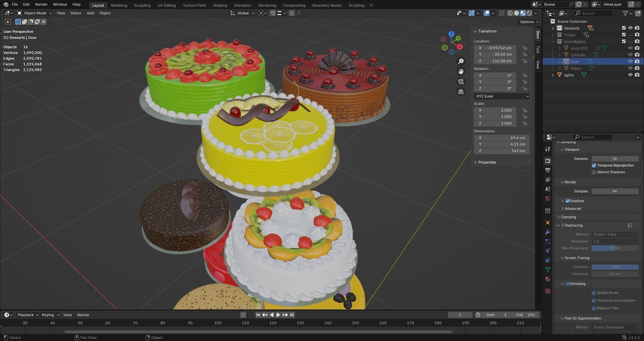Viewport: 644px width, 341px height.
Task: Select material preview viewport shading
Action: click(x=523, y=13)
